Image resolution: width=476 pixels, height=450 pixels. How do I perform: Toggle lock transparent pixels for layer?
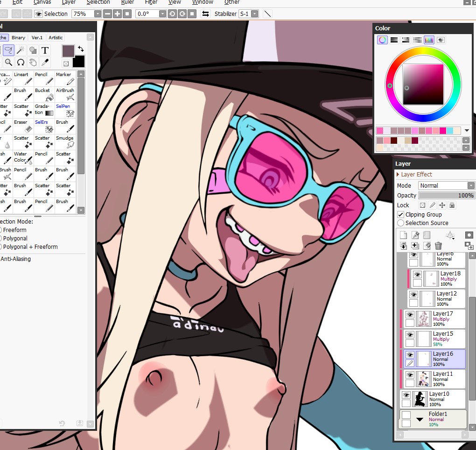(423, 205)
